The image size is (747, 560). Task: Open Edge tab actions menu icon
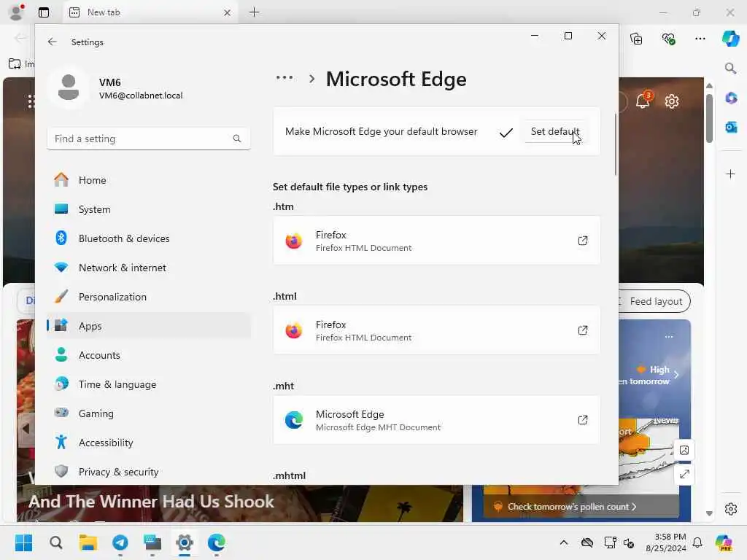click(x=44, y=12)
